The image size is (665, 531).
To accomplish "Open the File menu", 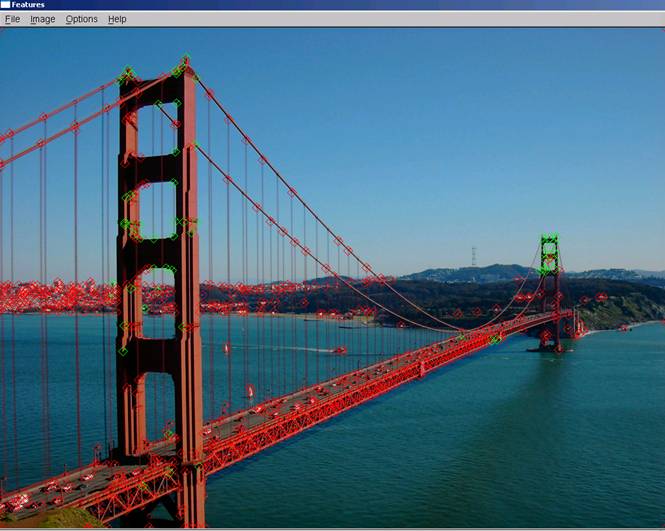I will click(x=12, y=19).
